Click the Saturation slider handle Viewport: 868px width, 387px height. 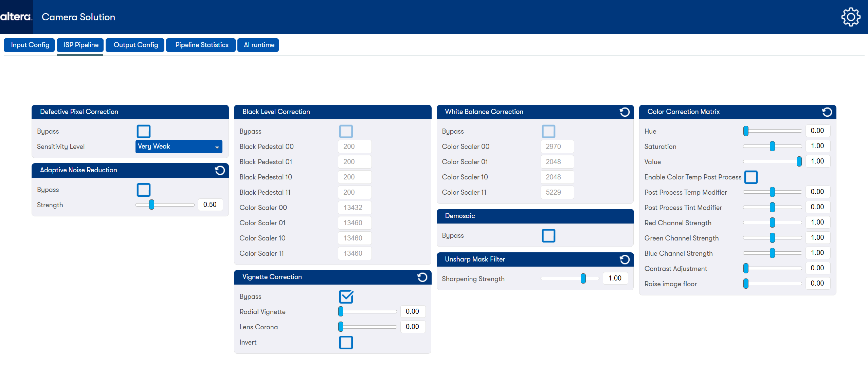(x=772, y=146)
